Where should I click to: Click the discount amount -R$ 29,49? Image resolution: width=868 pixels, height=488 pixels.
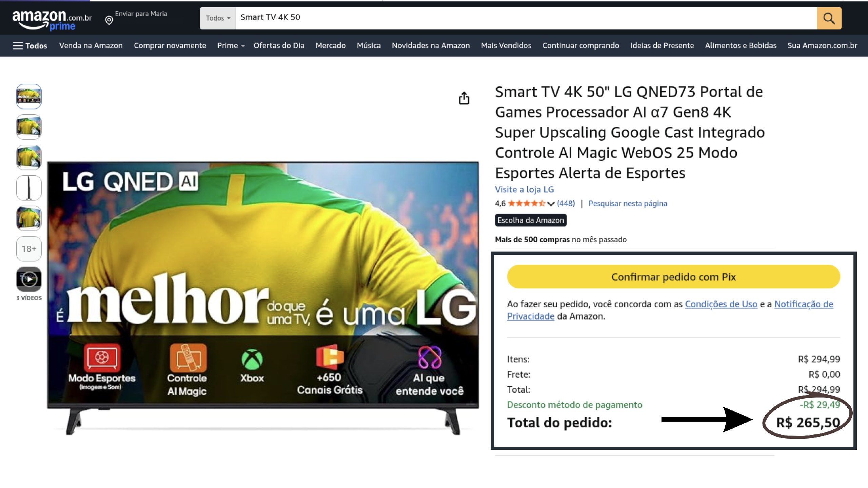[x=820, y=405]
